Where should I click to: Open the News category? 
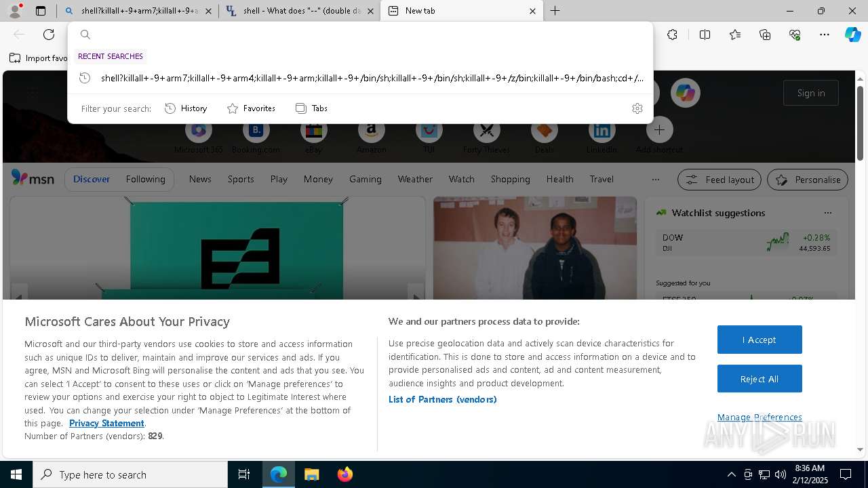200,179
